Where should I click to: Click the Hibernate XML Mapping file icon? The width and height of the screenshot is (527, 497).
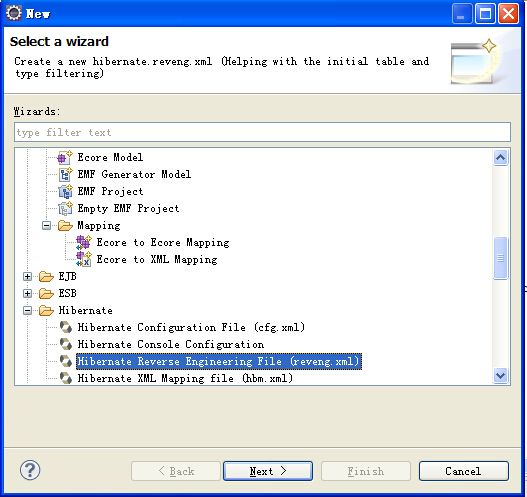[x=66, y=378]
